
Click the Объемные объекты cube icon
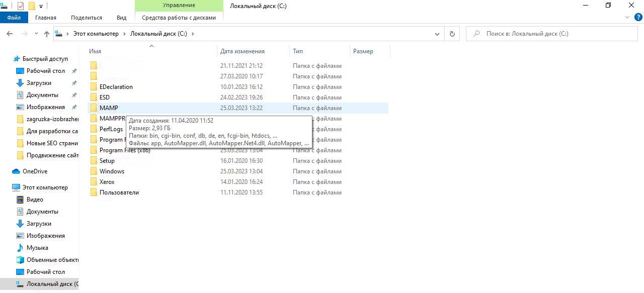coord(20,260)
